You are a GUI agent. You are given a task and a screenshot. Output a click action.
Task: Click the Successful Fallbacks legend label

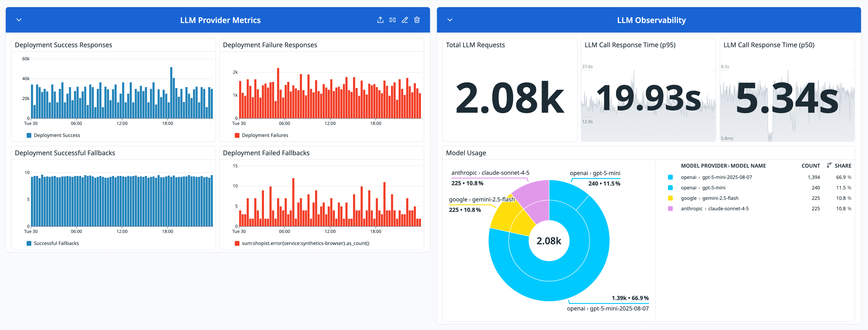point(56,243)
